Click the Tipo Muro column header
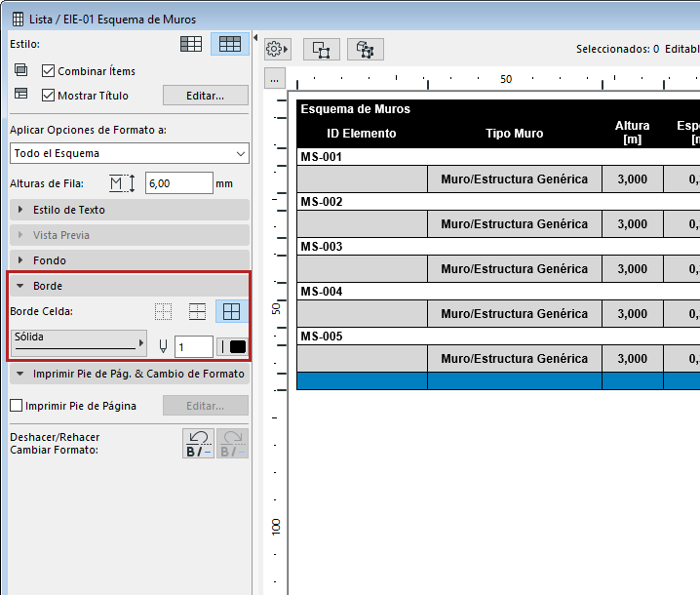Screen dimensions: 700x595 coord(515,133)
